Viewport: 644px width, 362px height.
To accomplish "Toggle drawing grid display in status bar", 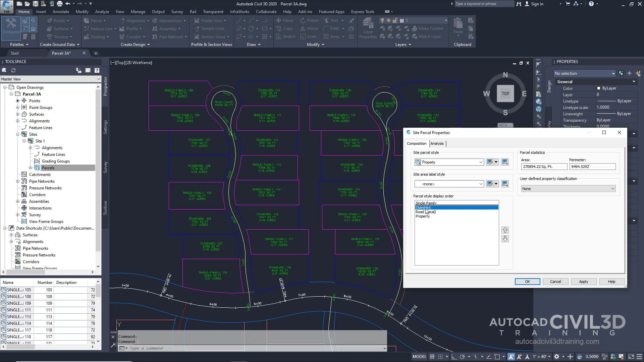I will click(432, 357).
